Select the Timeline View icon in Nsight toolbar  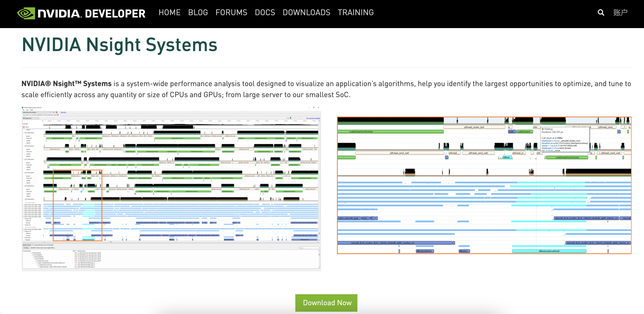pyautogui.click(x=24, y=118)
